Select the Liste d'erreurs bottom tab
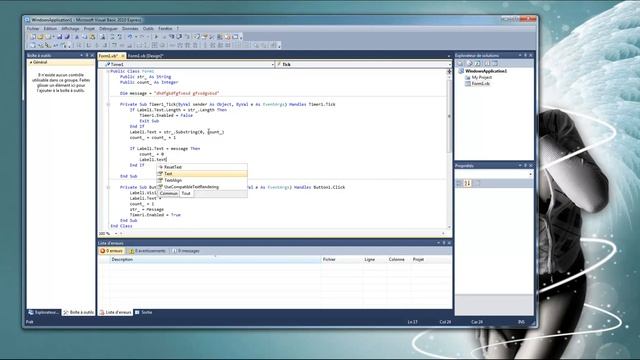 [x=116, y=312]
